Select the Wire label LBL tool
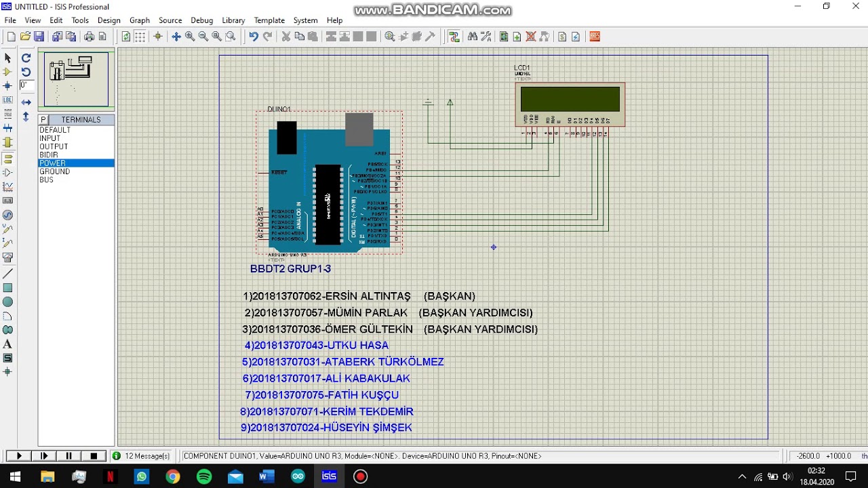Screen dimensions: 868x488 point(8,100)
